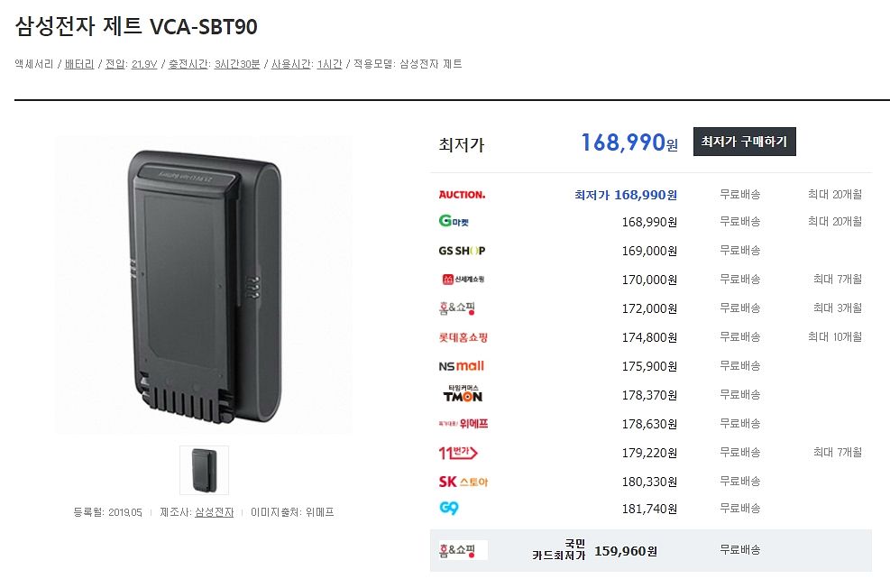Open the 삼성전자 manufacturer link
Viewport: 890px width, 588px height.
pyautogui.click(x=214, y=512)
